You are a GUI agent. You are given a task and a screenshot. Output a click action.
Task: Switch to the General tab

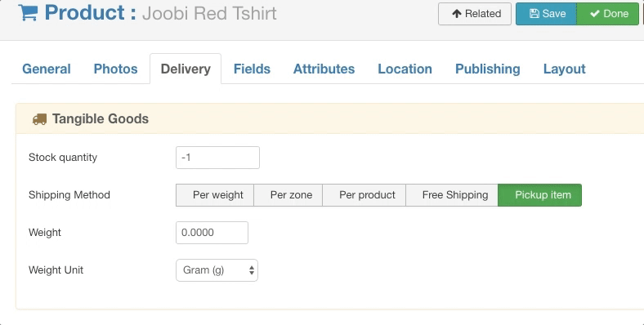pos(47,69)
